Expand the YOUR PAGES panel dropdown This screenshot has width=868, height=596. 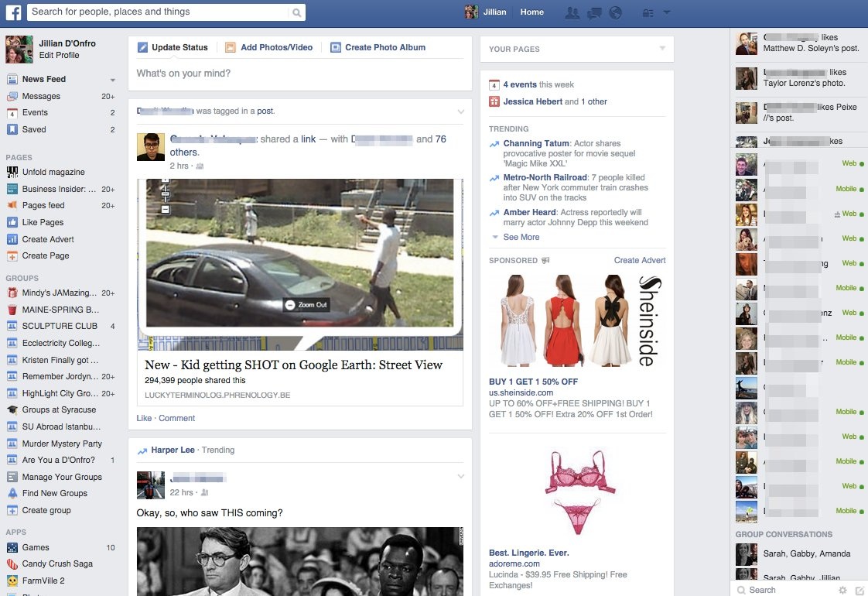(661, 49)
